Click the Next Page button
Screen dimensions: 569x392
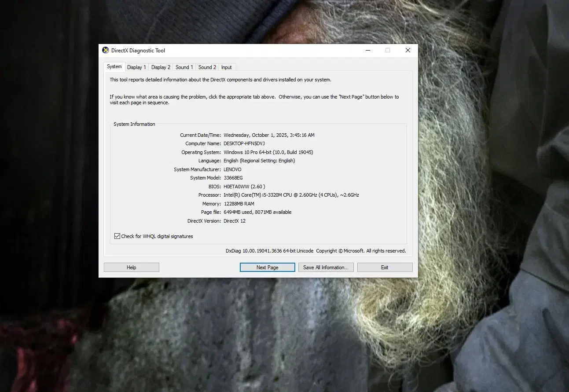[x=268, y=267]
